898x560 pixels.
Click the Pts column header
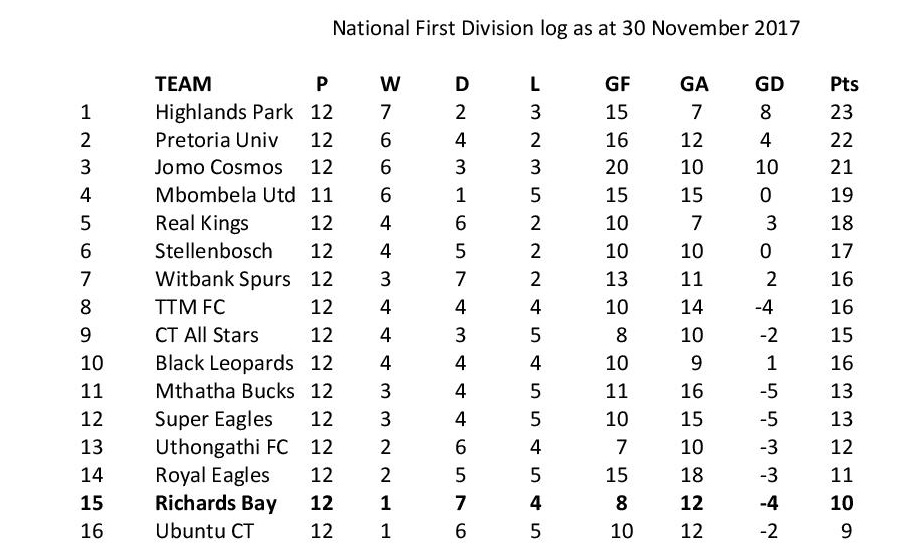(843, 84)
